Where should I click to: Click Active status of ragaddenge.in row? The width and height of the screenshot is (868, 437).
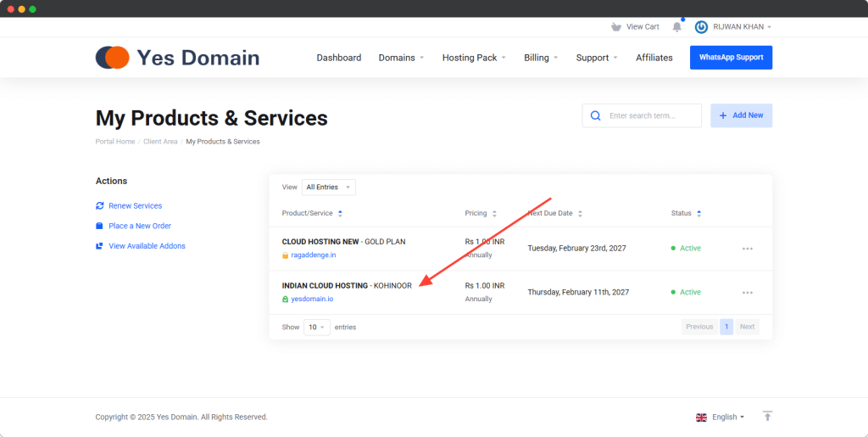tap(686, 248)
